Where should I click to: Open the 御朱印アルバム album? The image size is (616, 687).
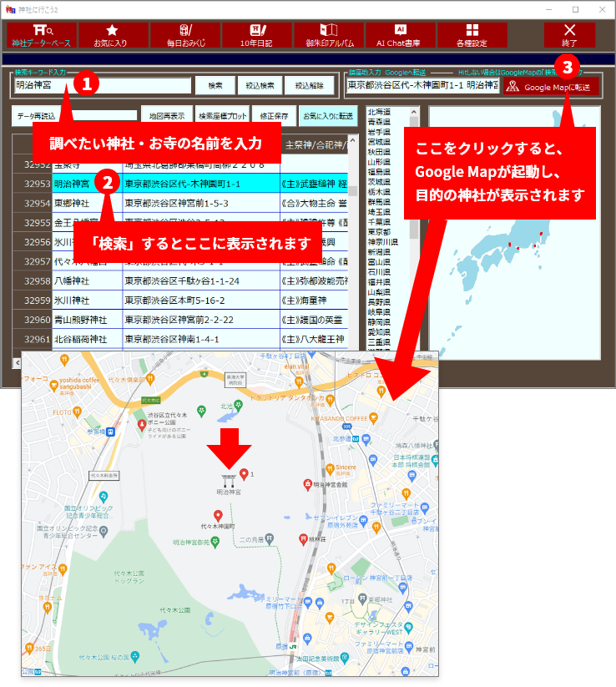(x=328, y=35)
